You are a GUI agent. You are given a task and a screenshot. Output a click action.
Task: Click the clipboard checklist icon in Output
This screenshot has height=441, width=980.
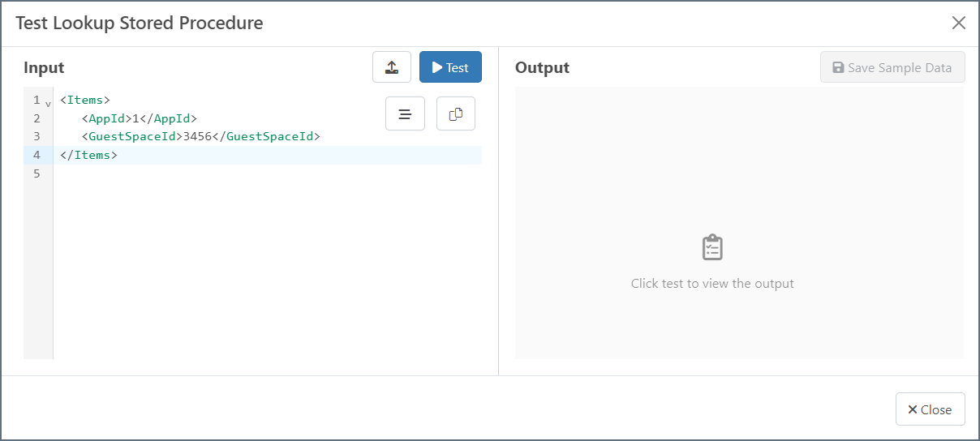712,247
